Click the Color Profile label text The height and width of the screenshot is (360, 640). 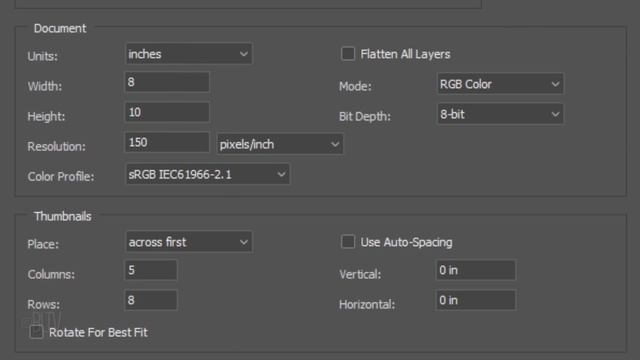tap(61, 177)
